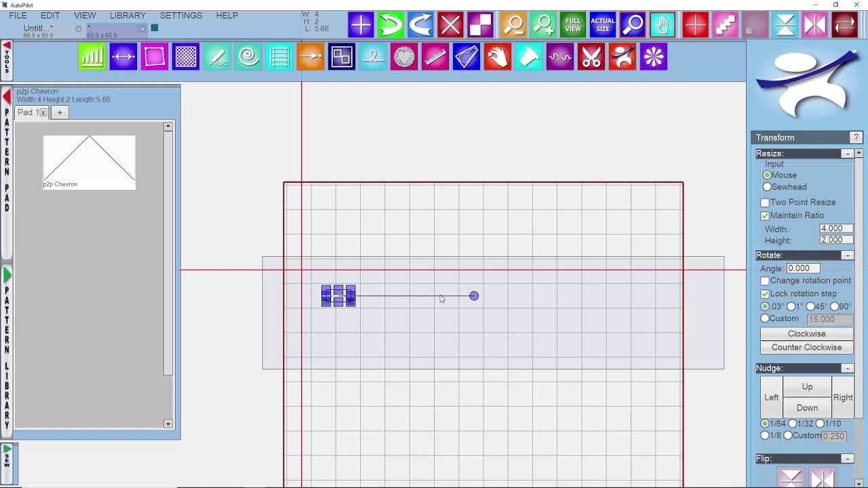Viewport: 868px width, 488px height.
Task: Click the purple crosshatch grid icon
Action: tap(185, 57)
